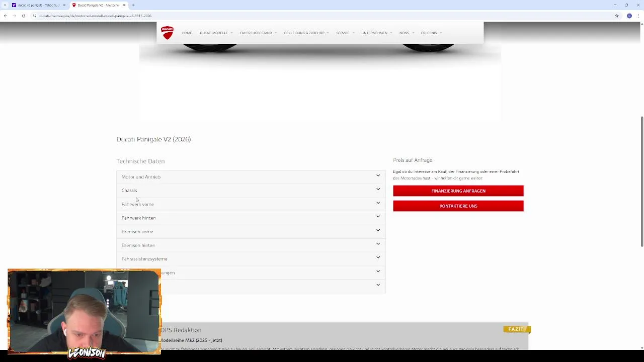Click the browser forward arrow
644x362 pixels.
(14, 16)
